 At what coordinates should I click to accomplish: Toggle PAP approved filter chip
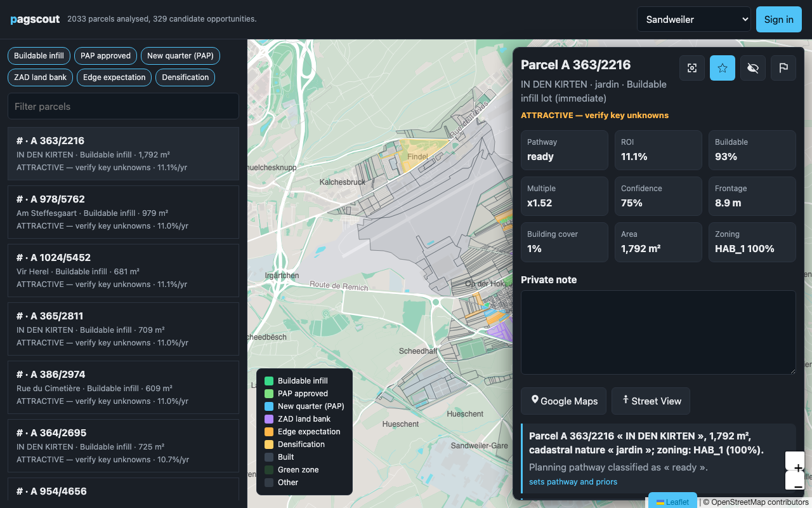pyautogui.click(x=105, y=56)
